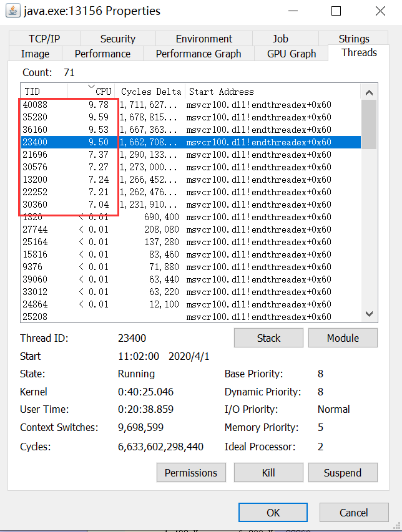
Task: View the Strings tab
Action: tap(353, 38)
